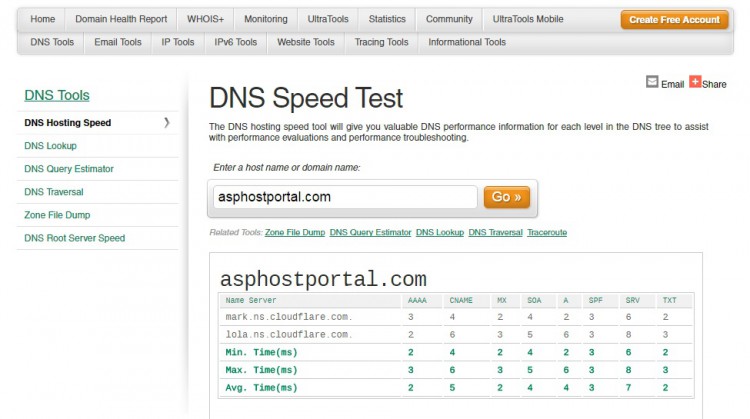This screenshot has width=750, height=419.
Task: Open the Statistics menu item
Action: point(387,19)
